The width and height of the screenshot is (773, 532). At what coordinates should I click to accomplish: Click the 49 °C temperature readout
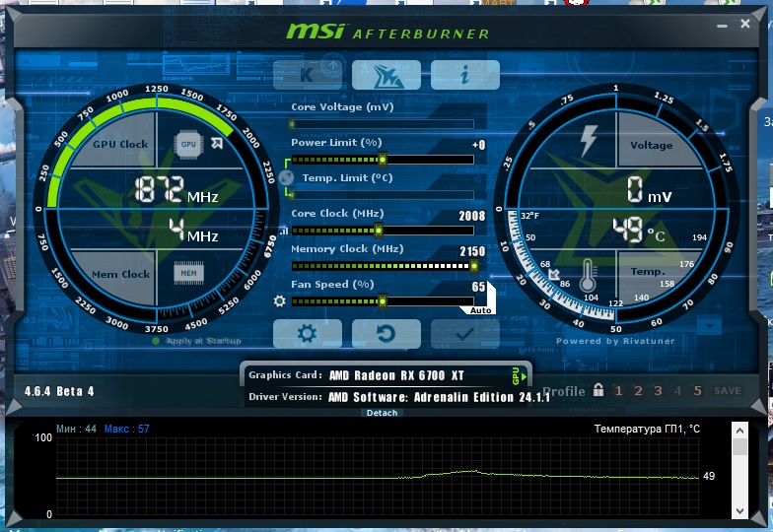click(x=639, y=231)
